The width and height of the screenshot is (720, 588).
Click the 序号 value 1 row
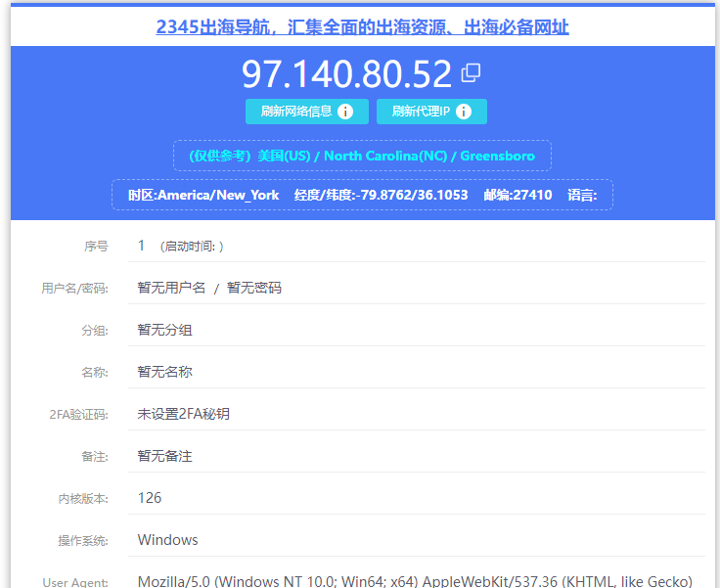[142, 246]
